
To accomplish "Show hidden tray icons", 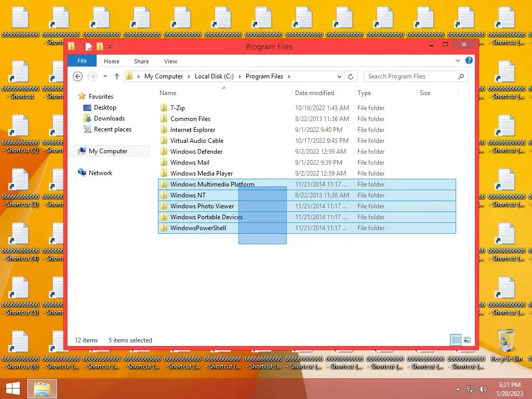I will click(458, 389).
